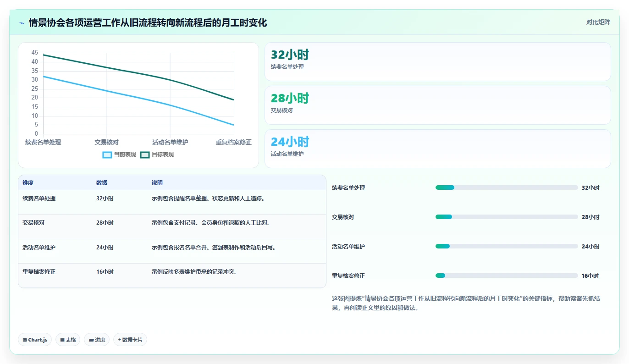Image resolution: width=629 pixels, height=364 pixels.
Task: Click the 续费名单处理 progress bar
Action: coord(507,188)
